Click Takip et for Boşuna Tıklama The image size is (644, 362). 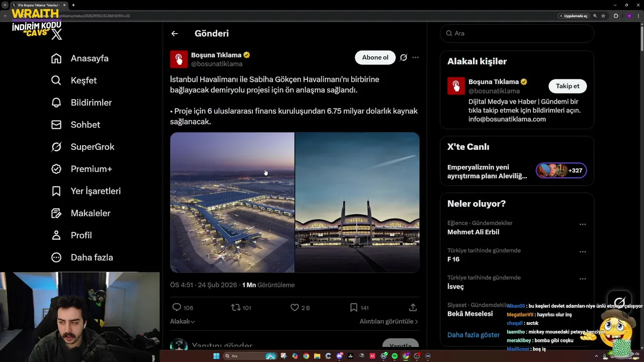[568, 86]
